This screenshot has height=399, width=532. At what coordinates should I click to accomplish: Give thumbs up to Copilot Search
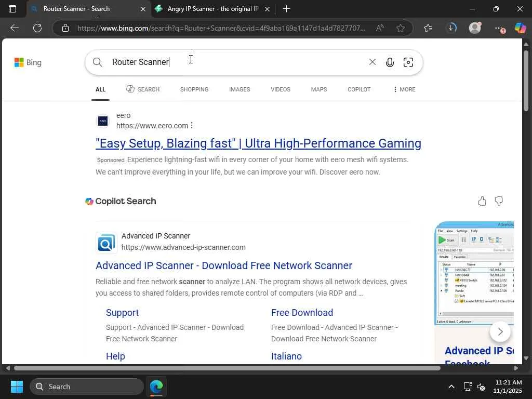click(482, 201)
